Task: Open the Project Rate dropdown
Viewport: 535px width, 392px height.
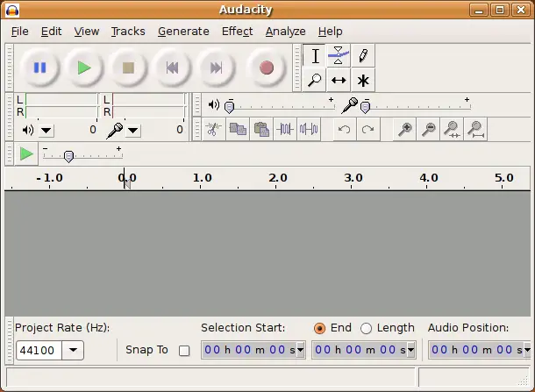Action: (72, 351)
